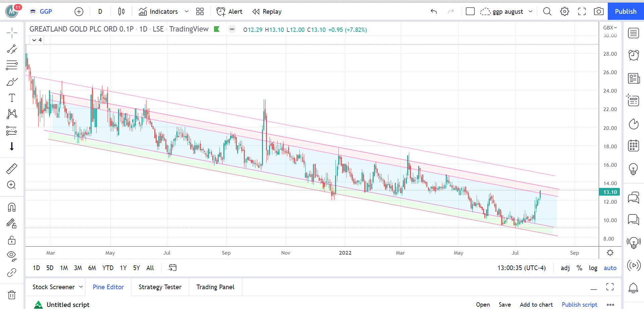Add symbol to compare with plus icon

pyautogui.click(x=79, y=12)
